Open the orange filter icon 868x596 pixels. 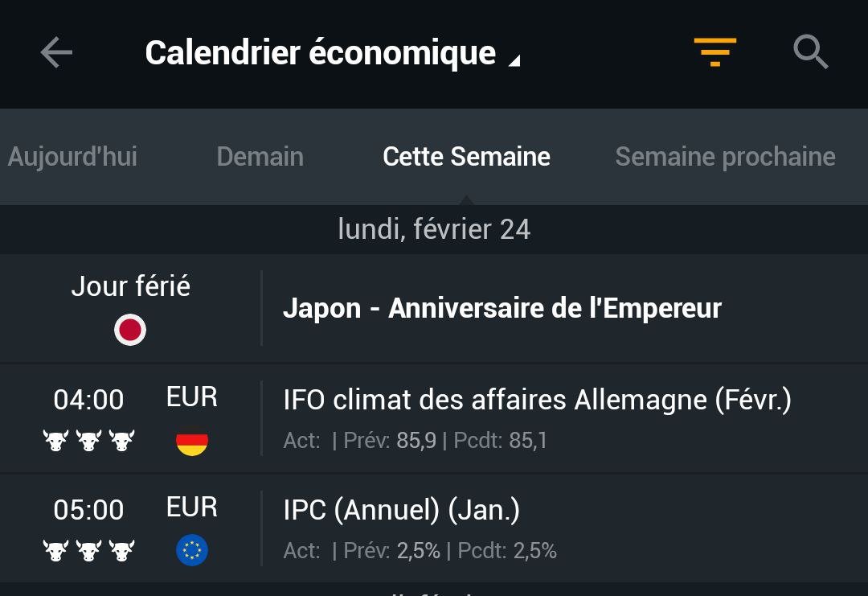point(714,52)
